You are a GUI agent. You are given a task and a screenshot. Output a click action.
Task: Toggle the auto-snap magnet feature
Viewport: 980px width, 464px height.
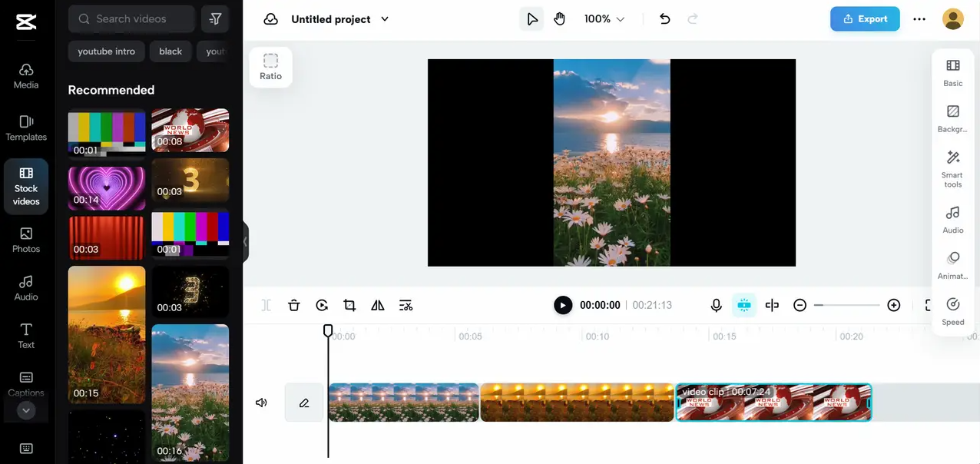tap(743, 305)
